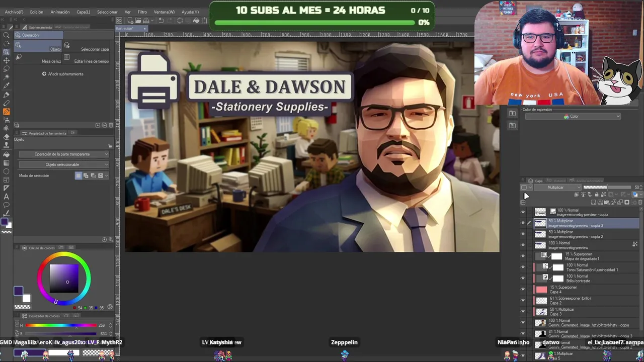Open the Animación menu
Image resolution: width=644 pixels, height=362 pixels.
[x=60, y=12]
